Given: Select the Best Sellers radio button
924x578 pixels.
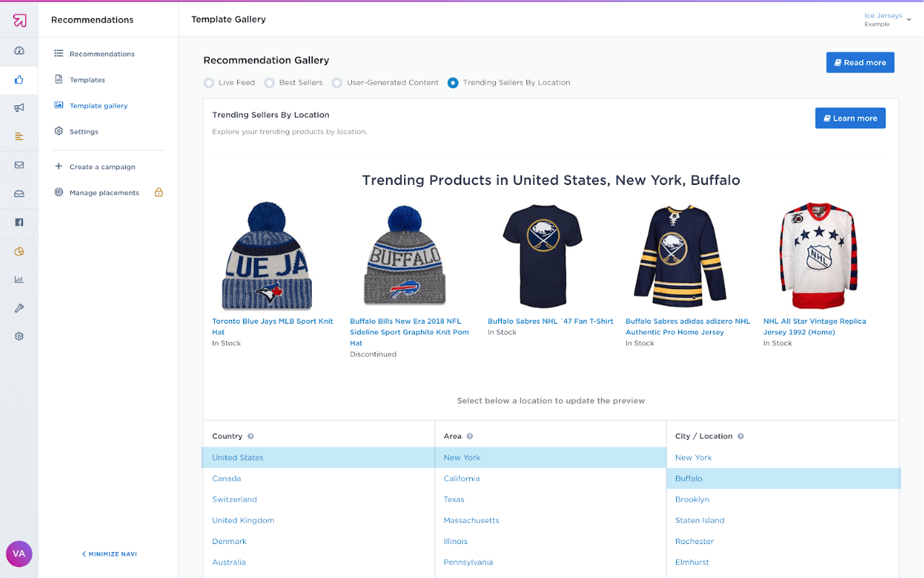Looking at the screenshot, I should [269, 83].
